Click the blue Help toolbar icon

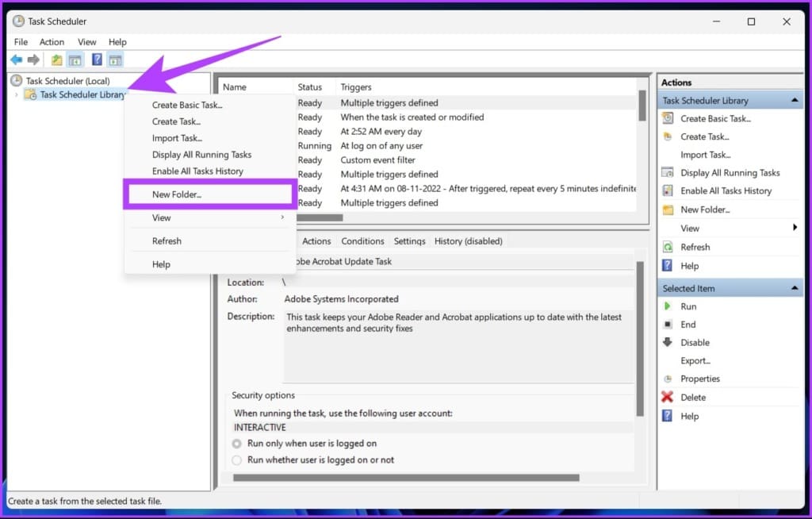[97, 60]
